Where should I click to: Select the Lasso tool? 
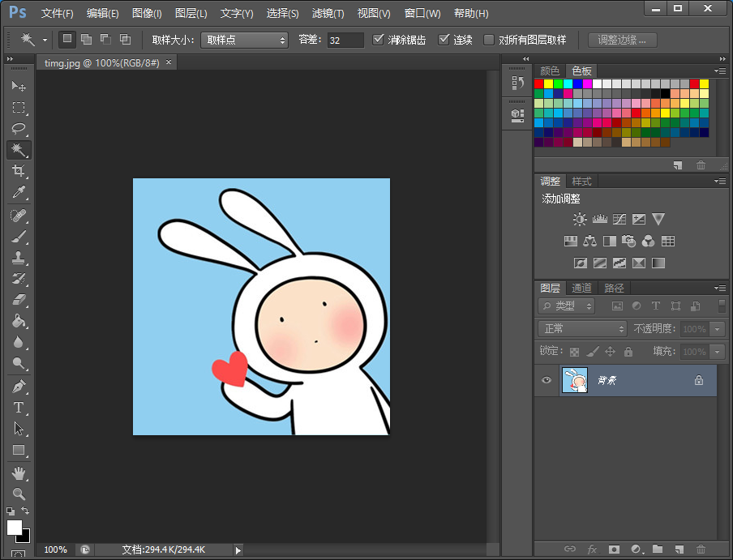[18, 129]
